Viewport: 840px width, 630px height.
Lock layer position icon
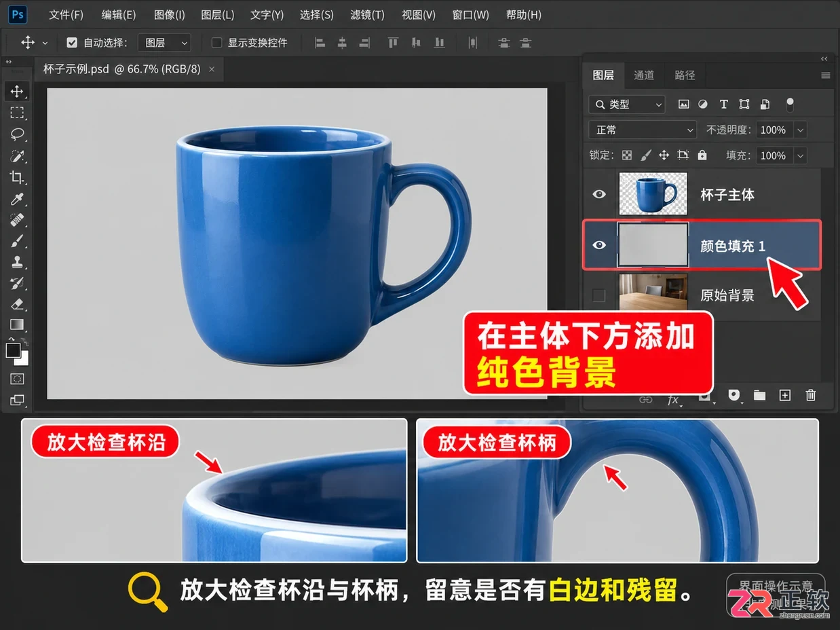tap(664, 155)
